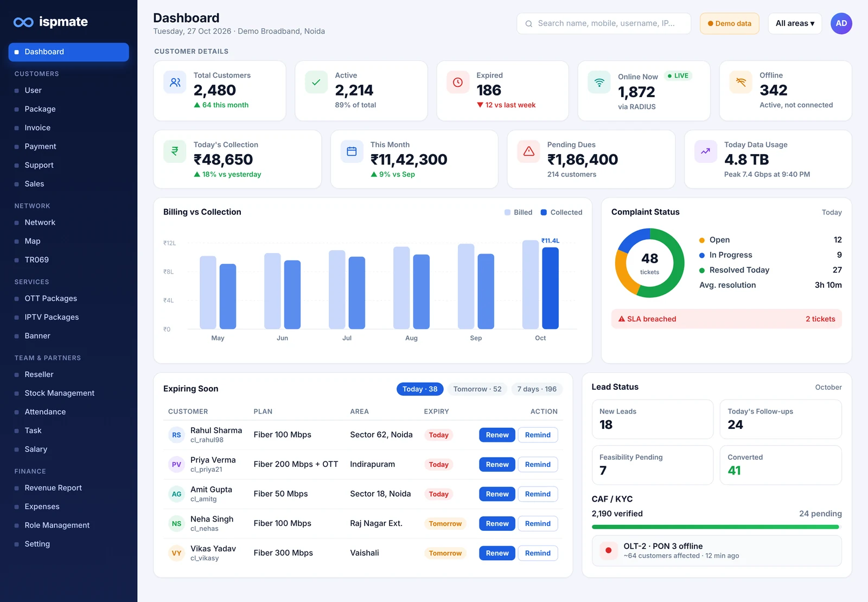
Task: Click the SLA breached warning icon
Action: pyautogui.click(x=622, y=319)
